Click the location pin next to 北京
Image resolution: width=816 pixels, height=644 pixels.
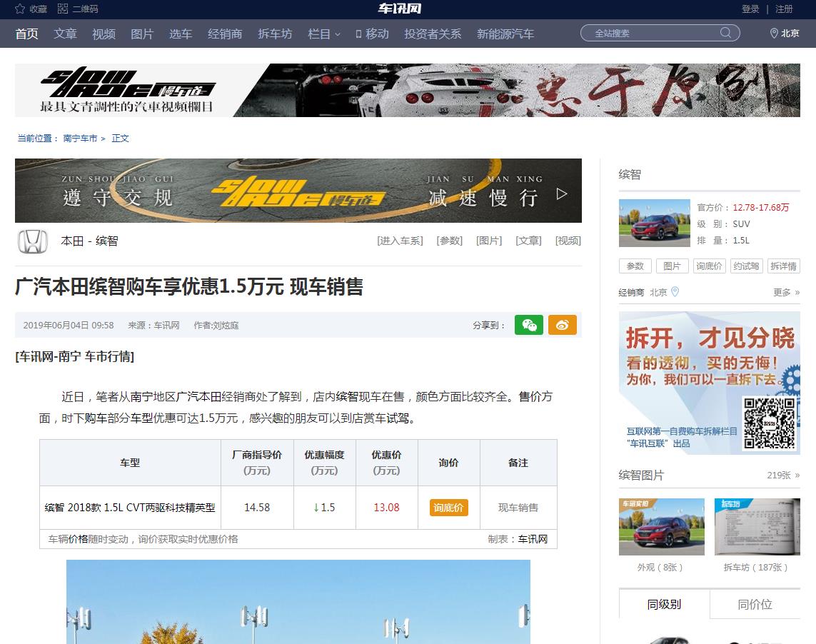[774, 34]
